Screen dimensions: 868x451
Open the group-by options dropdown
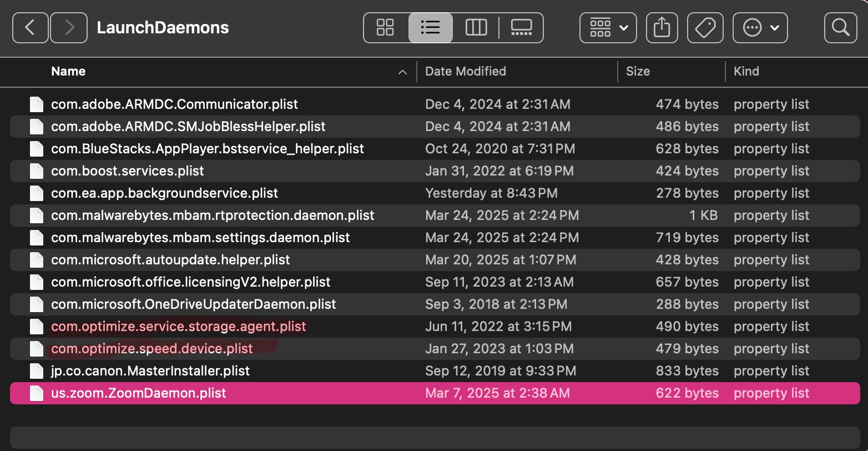click(x=608, y=27)
